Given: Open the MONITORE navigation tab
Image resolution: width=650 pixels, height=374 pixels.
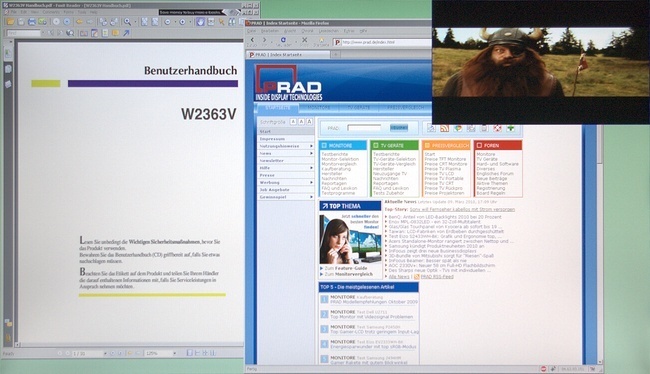Looking at the screenshot, I should pos(319,108).
